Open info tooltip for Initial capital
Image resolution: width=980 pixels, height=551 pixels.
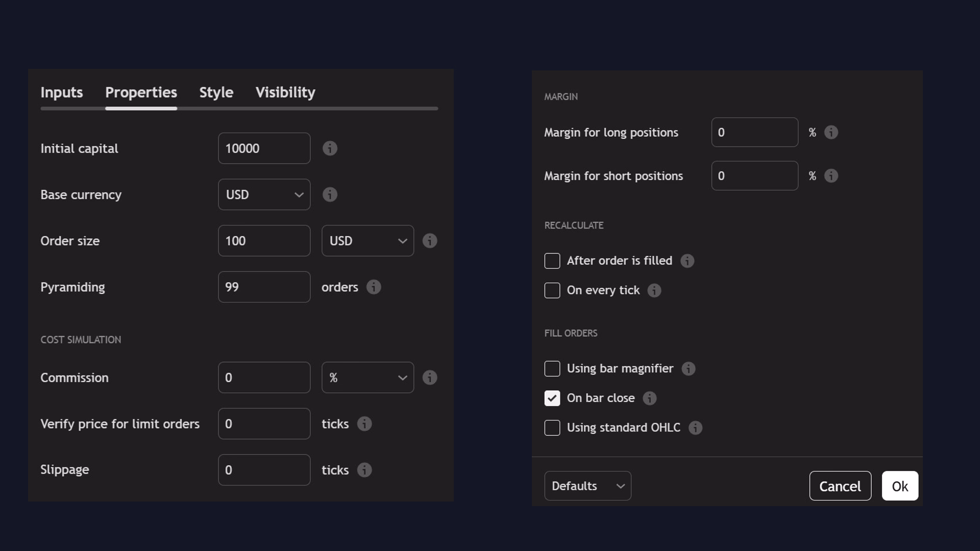click(330, 148)
